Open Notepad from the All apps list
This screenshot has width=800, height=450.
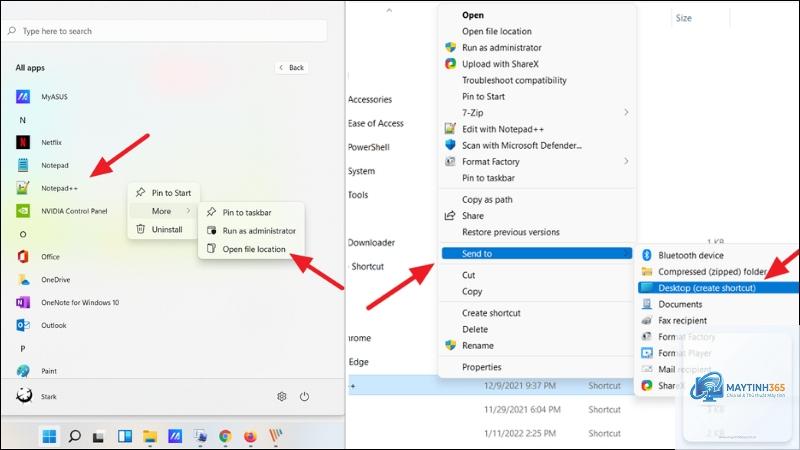pyautogui.click(x=55, y=165)
